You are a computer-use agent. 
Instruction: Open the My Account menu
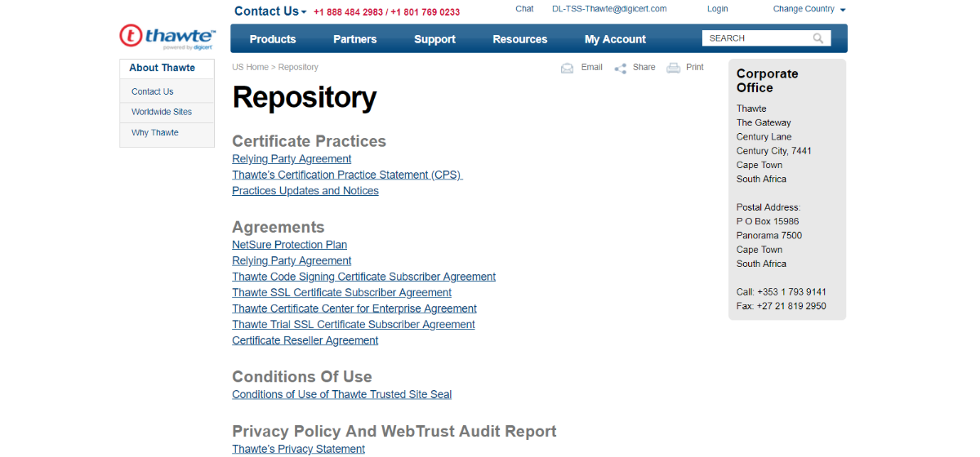pos(615,39)
